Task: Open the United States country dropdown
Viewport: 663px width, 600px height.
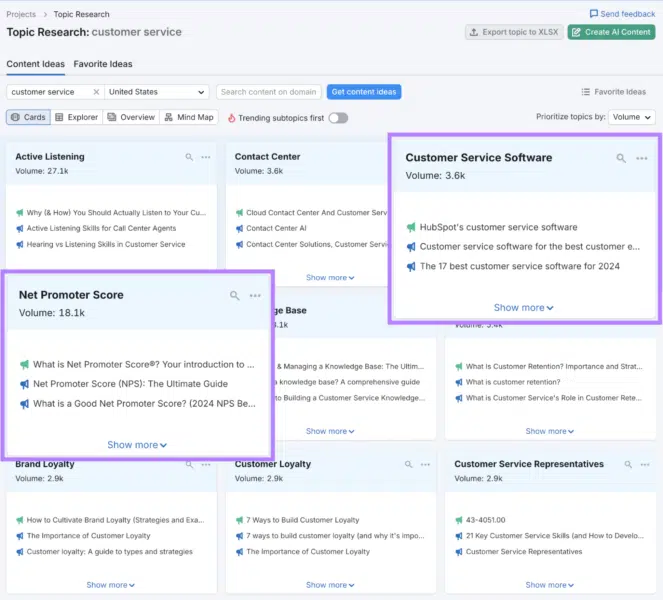Action: pyautogui.click(x=156, y=92)
